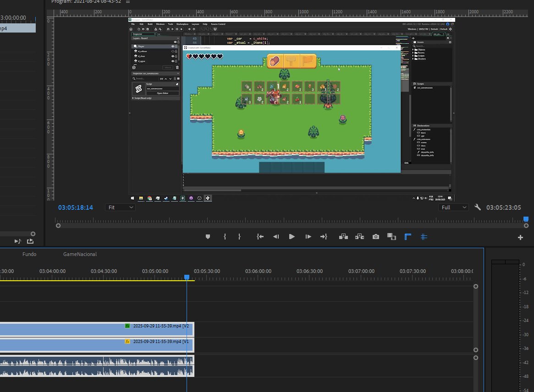Click the 3:00:00:00 timecode in left panel
Image resolution: width=534 pixels, height=392 pixels.
(13, 18)
